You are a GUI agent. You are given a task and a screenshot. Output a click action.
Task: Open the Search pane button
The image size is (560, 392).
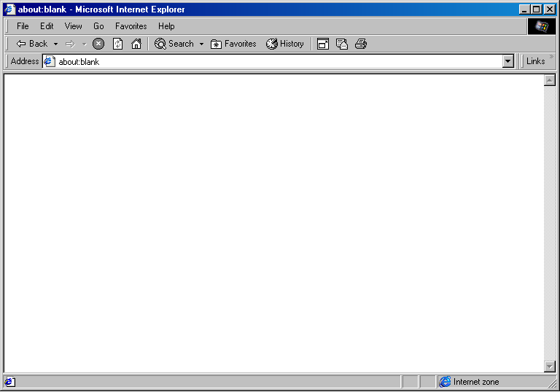tap(174, 44)
